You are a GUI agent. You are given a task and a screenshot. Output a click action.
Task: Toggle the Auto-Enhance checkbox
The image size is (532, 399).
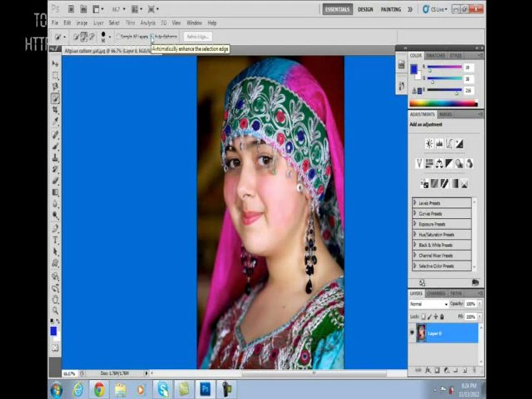pyautogui.click(x=152, y=37)
